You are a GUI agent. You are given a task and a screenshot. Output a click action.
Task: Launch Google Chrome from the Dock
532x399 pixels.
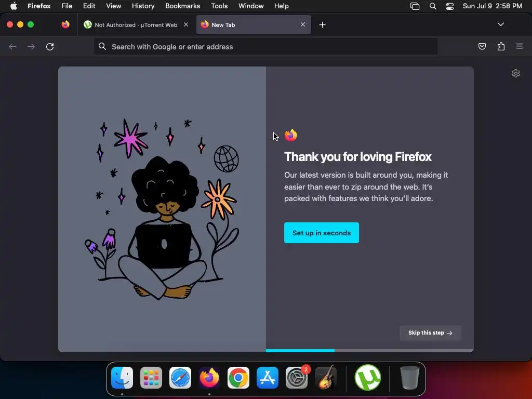click(x=238, y=378)
